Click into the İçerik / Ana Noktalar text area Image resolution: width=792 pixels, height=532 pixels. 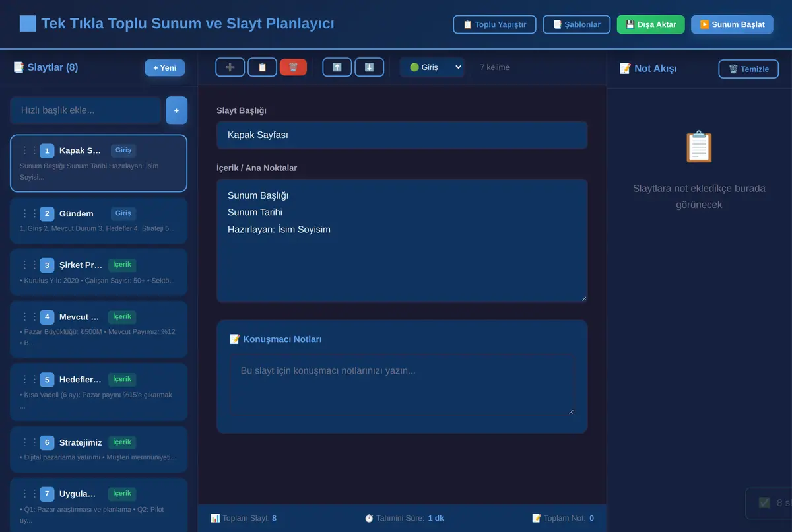coord(402,241)
